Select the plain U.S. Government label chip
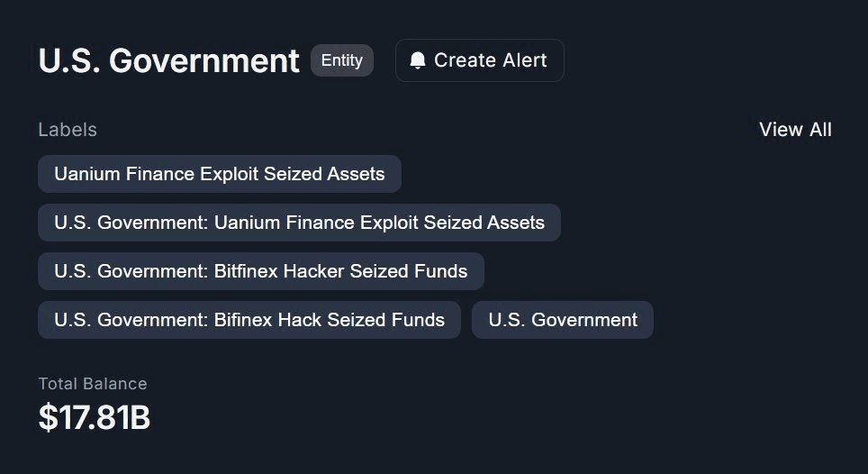The height and width of the screenshot is (474, 868). 562,320
